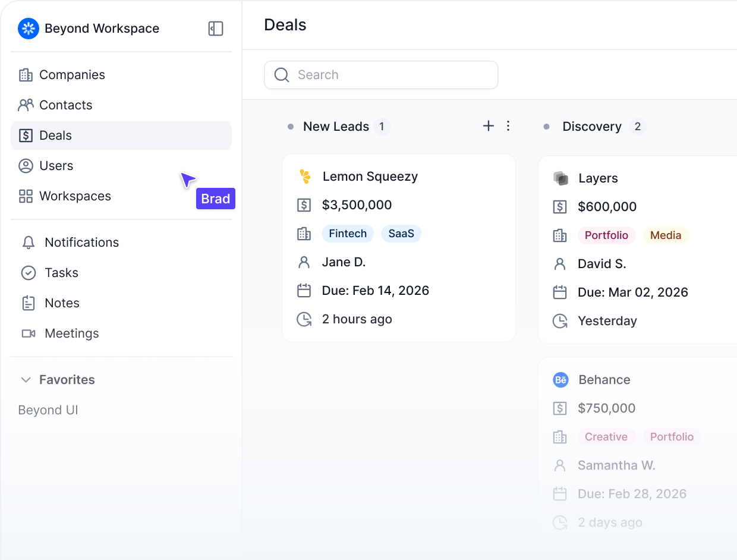Image resolution: width=737 pixels, height=560 pixels.
Task: Click the SaaS tag
Action: [401, 234]
